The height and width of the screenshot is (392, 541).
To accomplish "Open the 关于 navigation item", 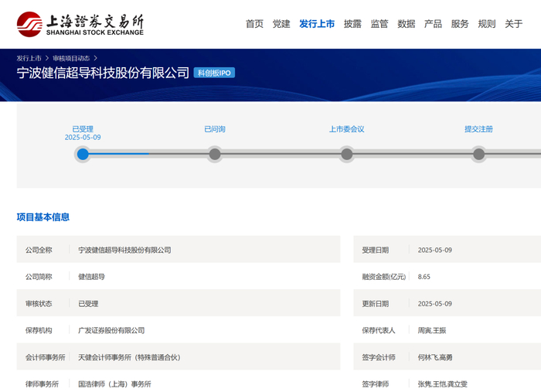I will (x=514, y=24).
